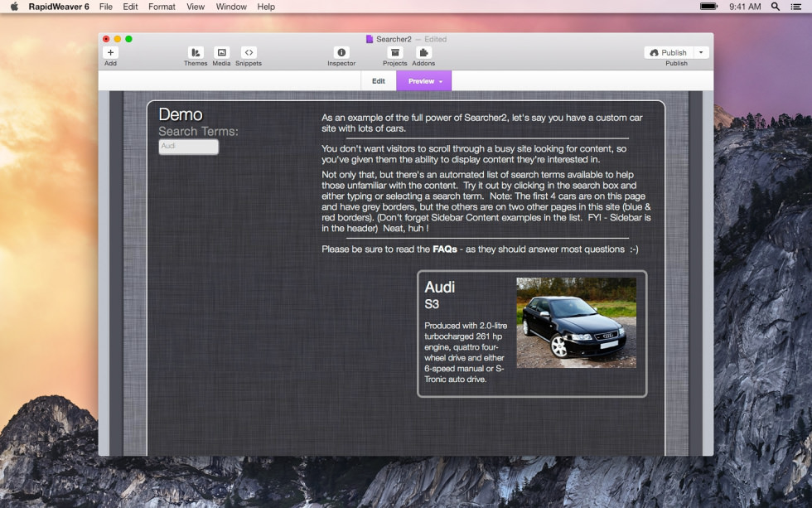Click the Search Terms label

tap(198, 131)
